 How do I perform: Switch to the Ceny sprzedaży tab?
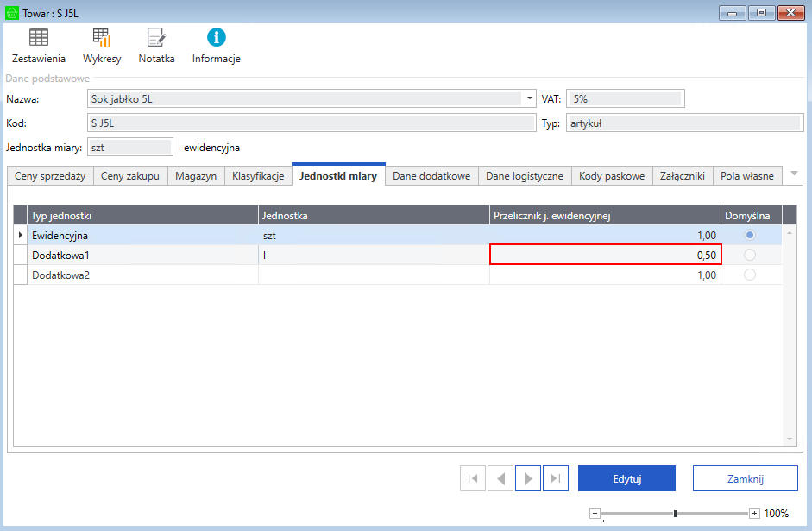pyautogui.click(x=50, y=176)
